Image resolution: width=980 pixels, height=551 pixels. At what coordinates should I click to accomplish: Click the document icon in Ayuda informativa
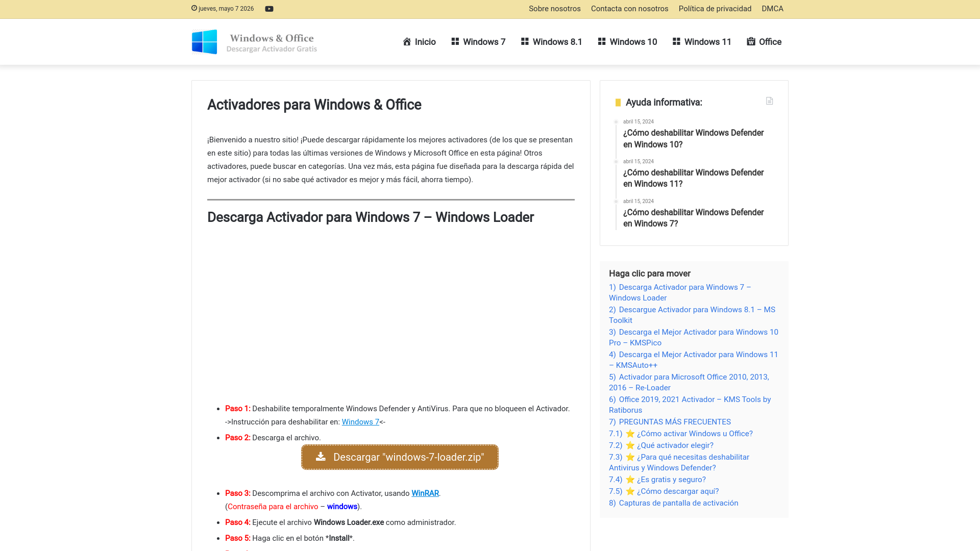coord(769,101)
